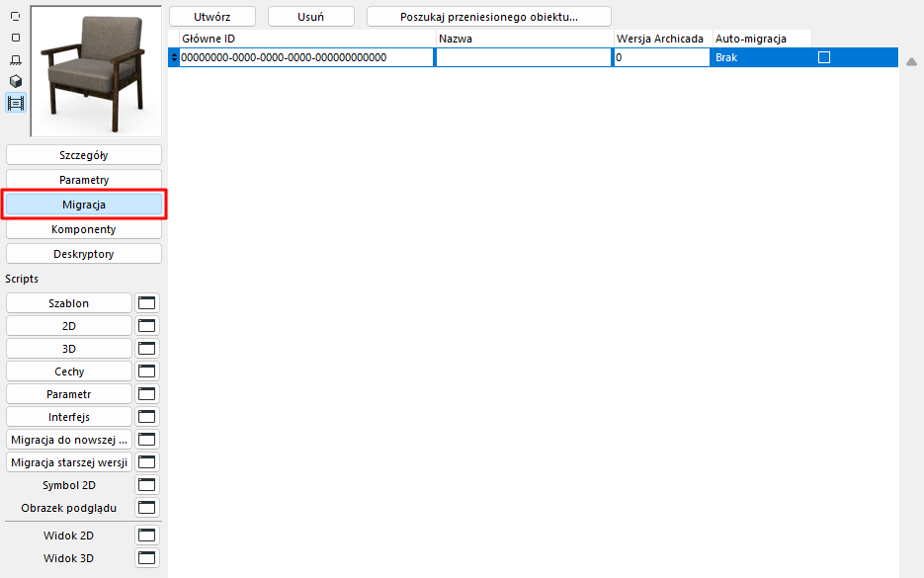Select the elevation preview mode icon

coord(15,59)
